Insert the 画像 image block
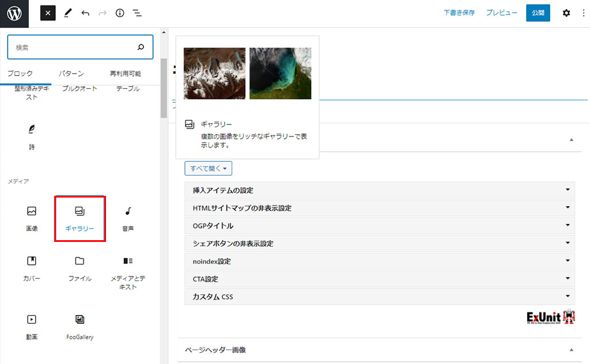 [x=32, y=219]
